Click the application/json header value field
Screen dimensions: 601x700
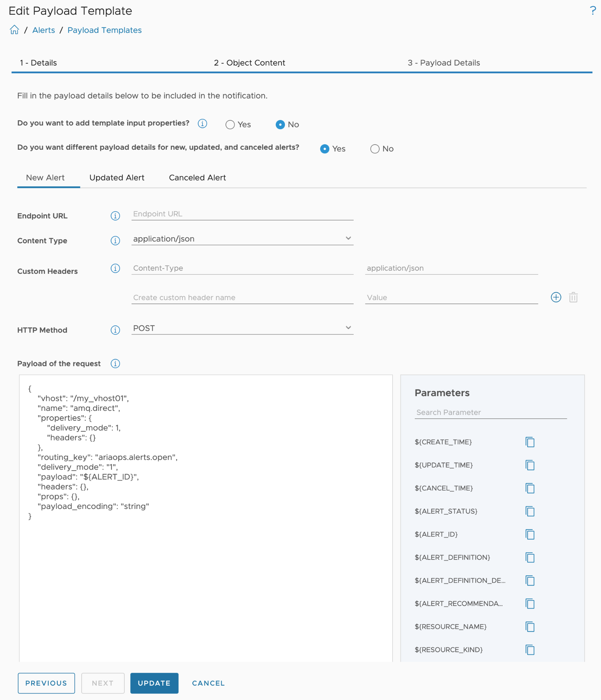coord(451,268)
